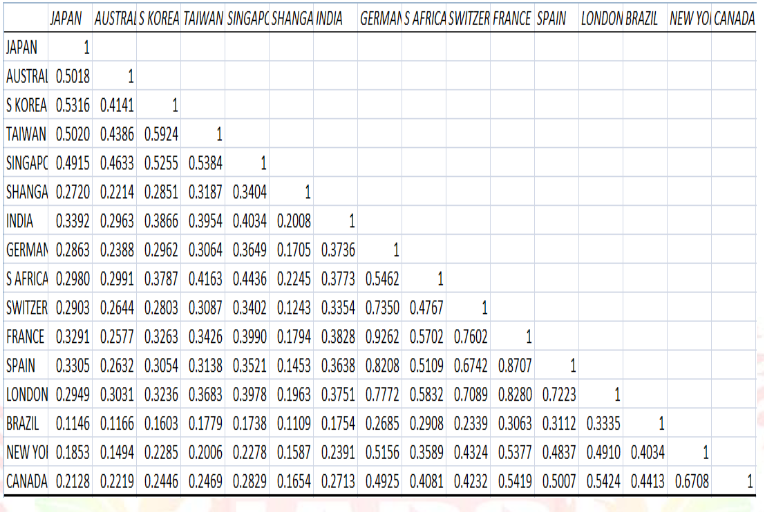
Task: Select the SPAIN column header
Action: [x=551, y=19]
